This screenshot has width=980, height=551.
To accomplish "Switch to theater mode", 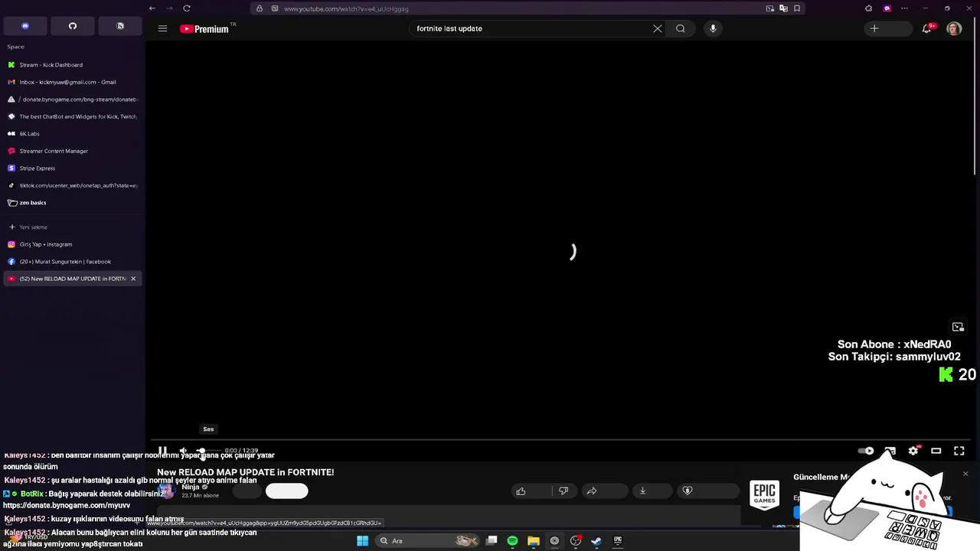I will pyautogui.click(x=936, y=451).
